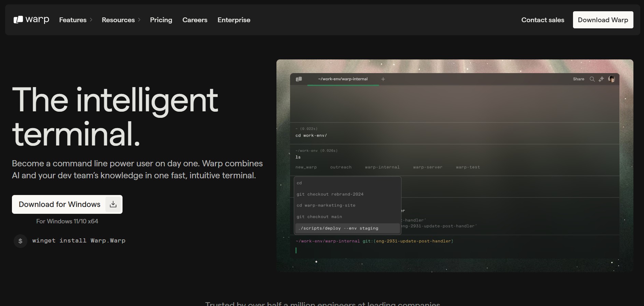The width and height of the screenshot is (644, 306).
Task: Select the ~/work-env/warp-internal terminal tab
Action: 343,79
